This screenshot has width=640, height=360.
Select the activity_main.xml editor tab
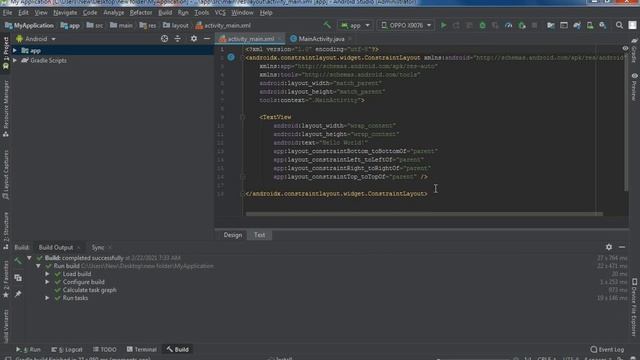pyautogui.click(x=250, y=39)
